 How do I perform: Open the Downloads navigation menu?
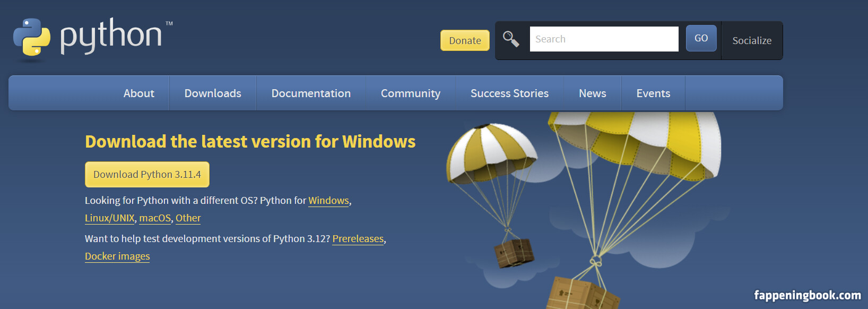[x=213, y=93]
